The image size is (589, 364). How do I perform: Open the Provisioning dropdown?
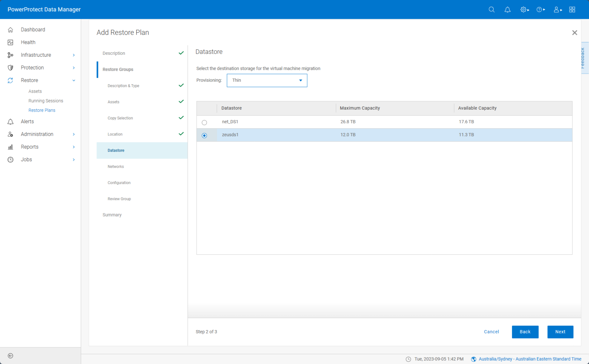267,80
